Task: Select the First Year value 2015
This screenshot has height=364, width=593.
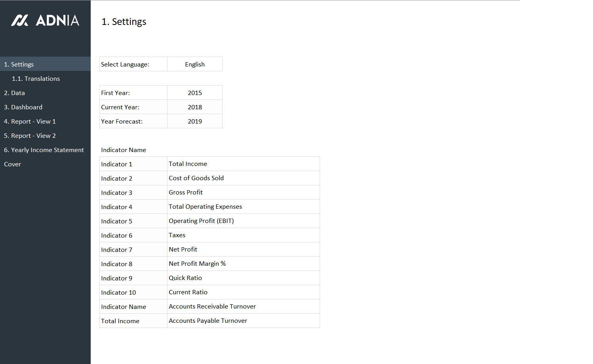Action: pos(195,93)
